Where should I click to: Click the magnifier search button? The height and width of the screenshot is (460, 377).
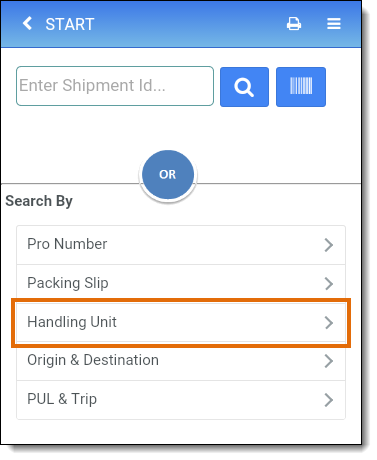(x=244, y=87)
